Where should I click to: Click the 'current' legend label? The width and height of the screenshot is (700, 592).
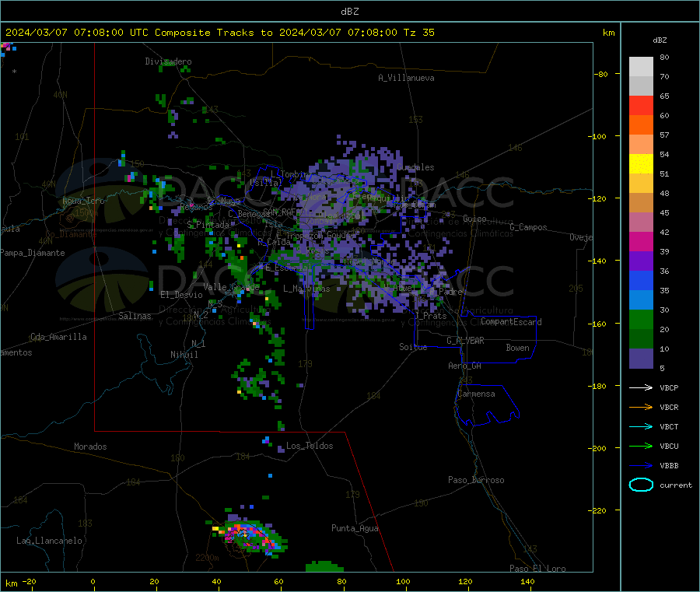tap(675, 485)
